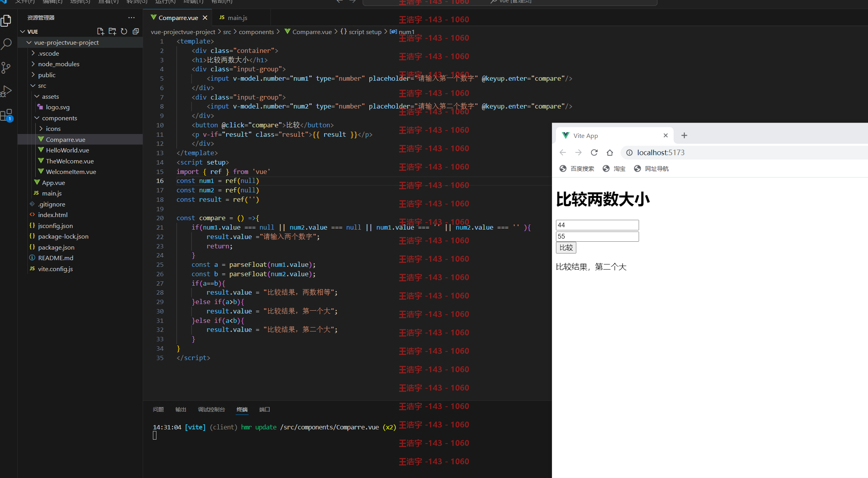The width and height of the screenshot is (868, 478).
Task: Open TheWelcome.vue file
Action: coord(70,161)
